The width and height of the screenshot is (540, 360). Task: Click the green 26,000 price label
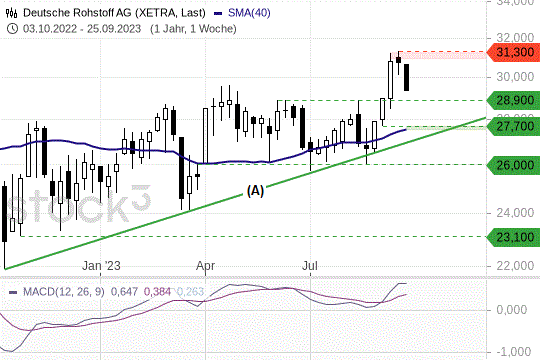point(513,165)
